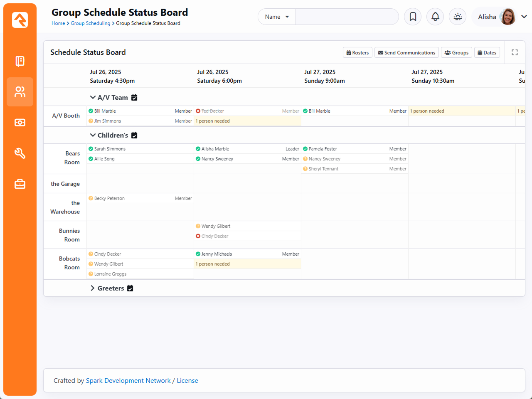Click the Rosters button

coord(357,53)
